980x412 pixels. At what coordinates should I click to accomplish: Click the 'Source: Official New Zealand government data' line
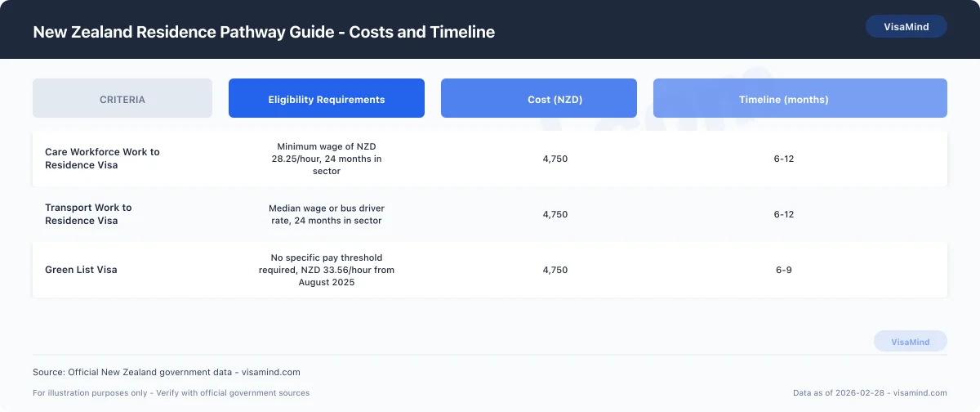pos(167,372)
